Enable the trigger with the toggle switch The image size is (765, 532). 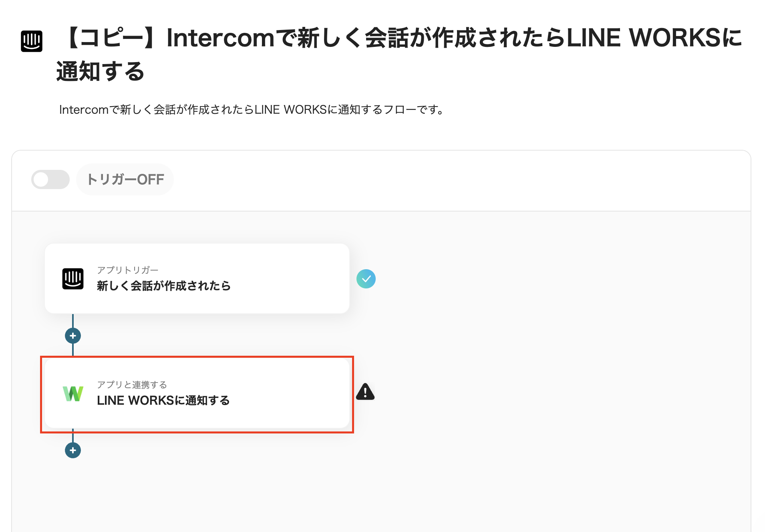pos(50,179)
